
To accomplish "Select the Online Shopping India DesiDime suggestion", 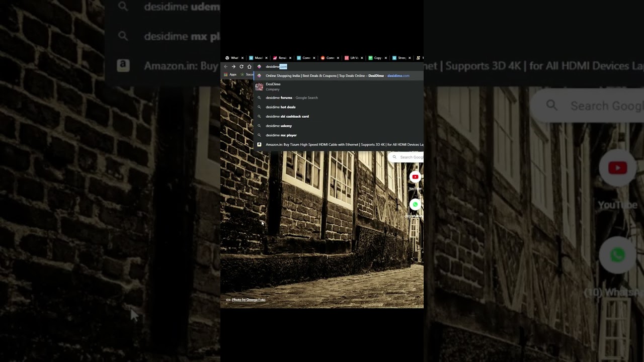I will pos(339,76).
